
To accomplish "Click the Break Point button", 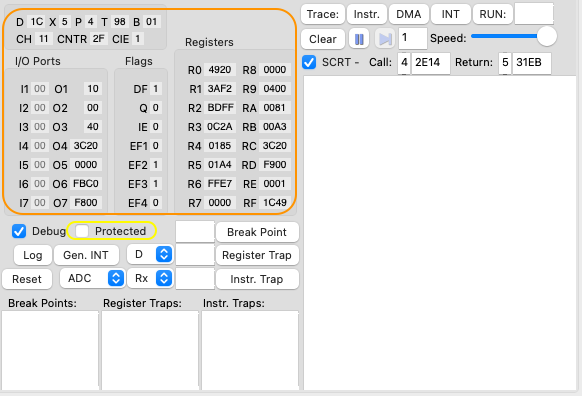I will tap(257, 232).
